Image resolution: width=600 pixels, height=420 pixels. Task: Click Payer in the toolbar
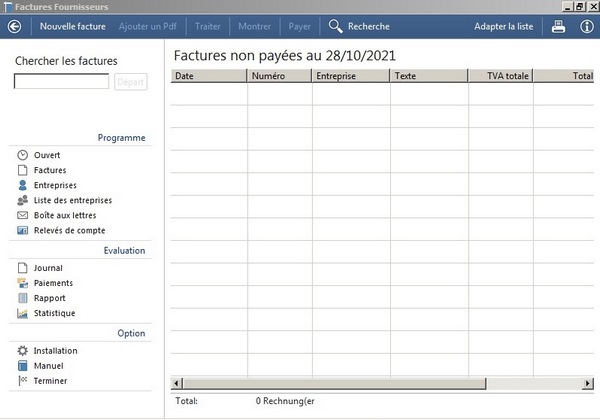(x=300, y=26)
